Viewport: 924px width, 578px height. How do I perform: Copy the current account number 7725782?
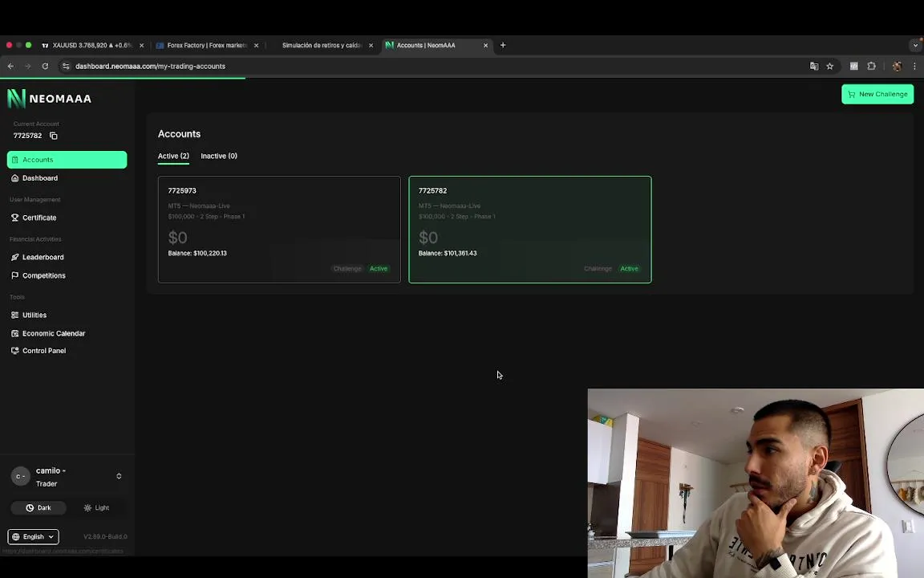tap(54, 136)
